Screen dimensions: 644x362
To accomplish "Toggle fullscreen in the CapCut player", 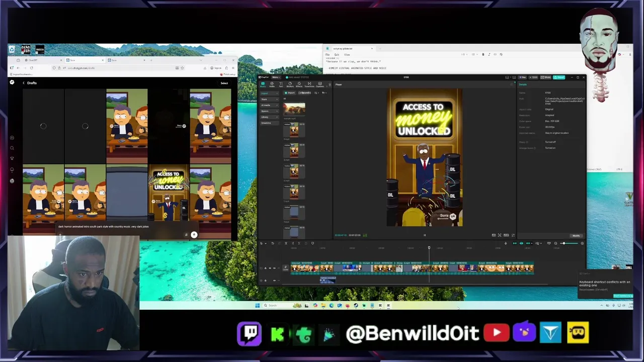I will 513,235.
